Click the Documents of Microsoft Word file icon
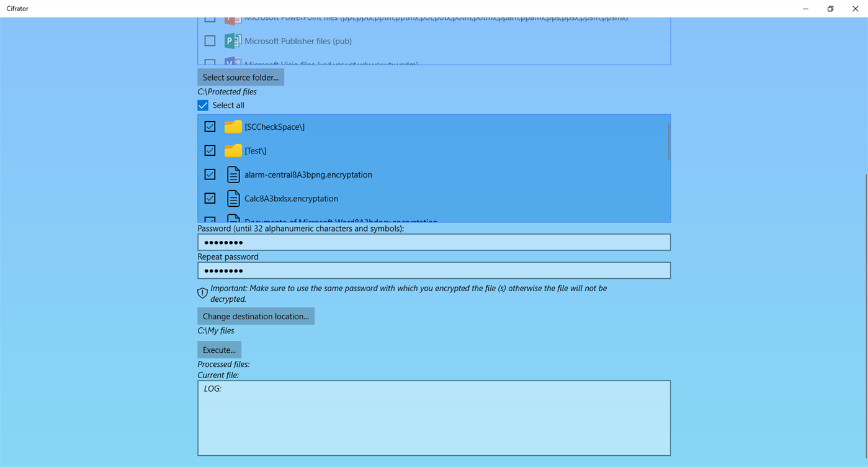This screenshot has height=467, width=868. 233,220
